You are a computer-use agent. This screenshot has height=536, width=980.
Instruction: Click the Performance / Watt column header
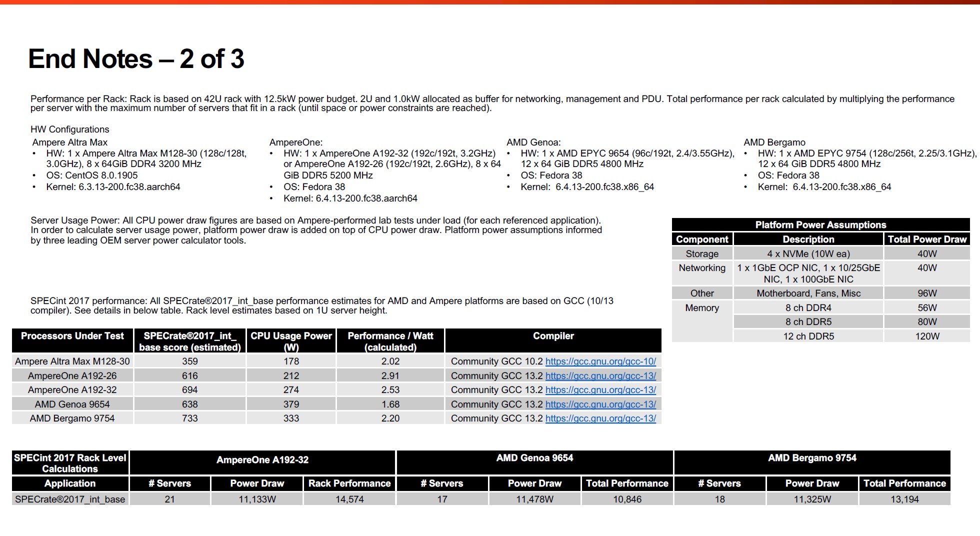[390, 341]
